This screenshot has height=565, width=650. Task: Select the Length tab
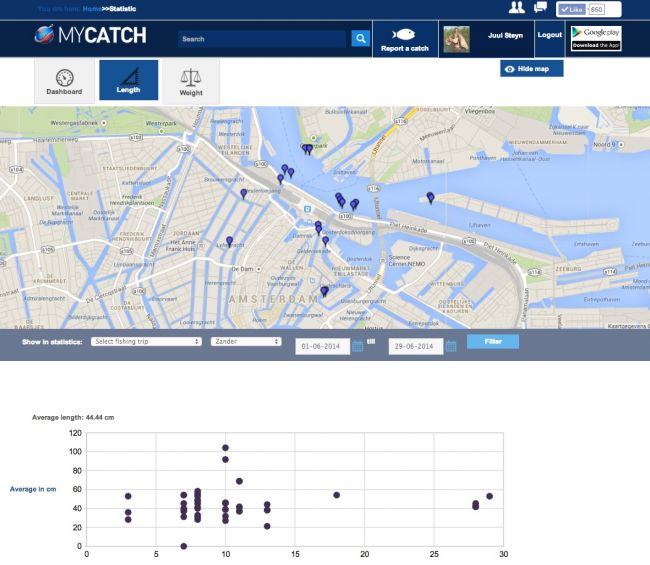click(129, 80)
